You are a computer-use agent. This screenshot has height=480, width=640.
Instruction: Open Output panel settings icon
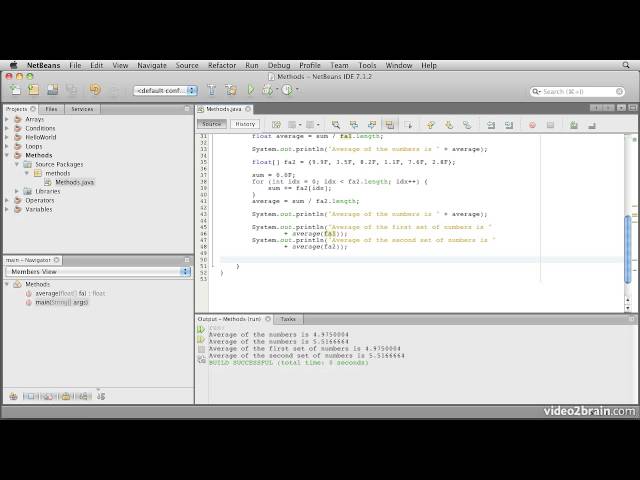point(201,359)
